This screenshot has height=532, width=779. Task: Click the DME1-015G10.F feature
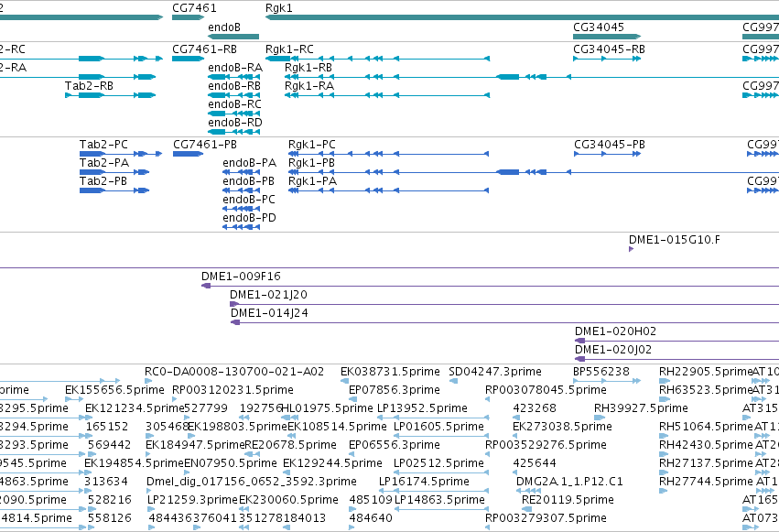[x=631, y=249]
